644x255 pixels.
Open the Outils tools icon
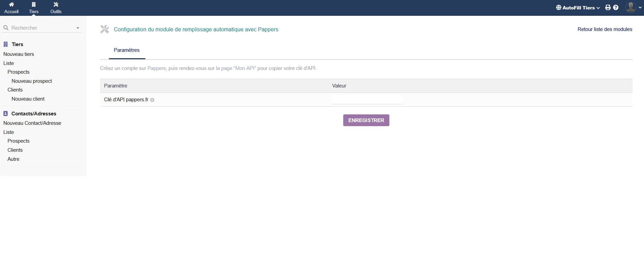tap(56, 5)
